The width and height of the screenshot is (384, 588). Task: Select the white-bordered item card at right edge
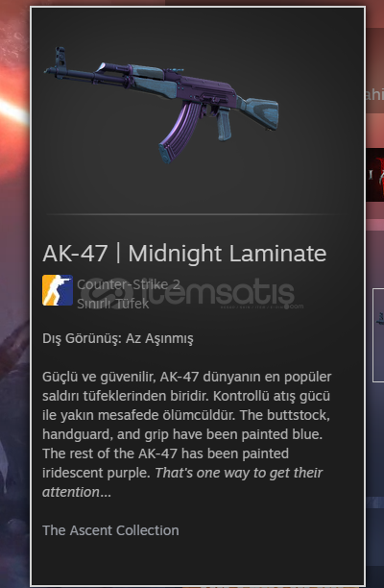tap(378, 335)
